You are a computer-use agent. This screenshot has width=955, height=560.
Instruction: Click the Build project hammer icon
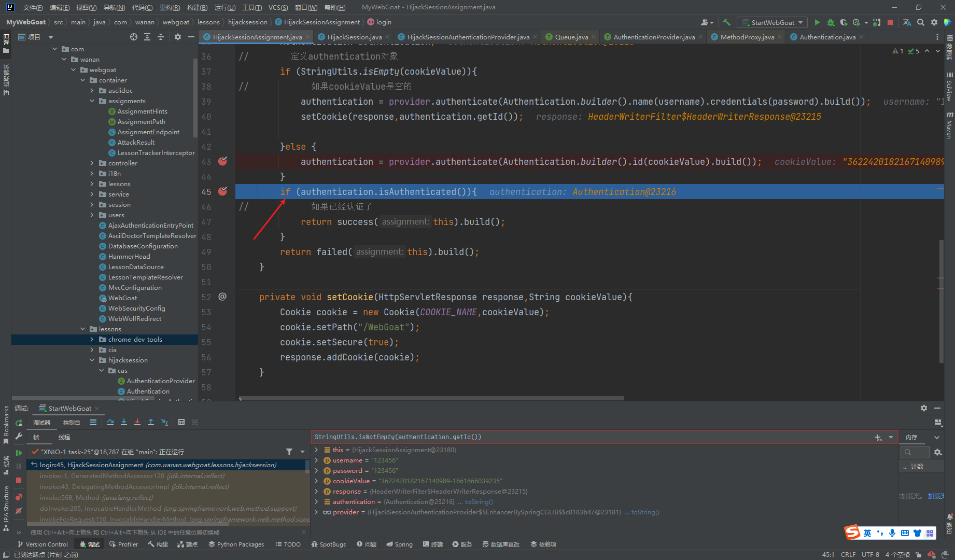726,22
